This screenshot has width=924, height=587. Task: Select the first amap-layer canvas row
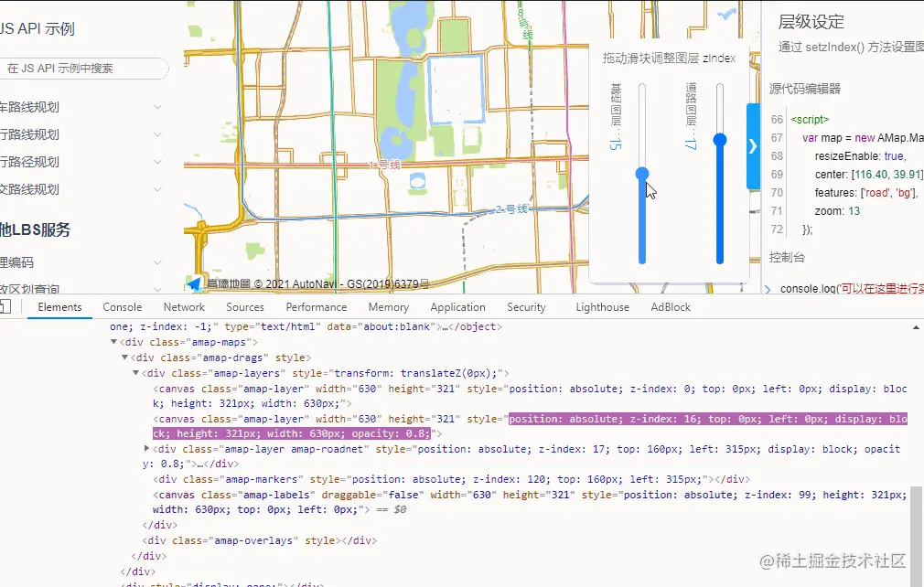pyautogui.click(x=530, y=396)
